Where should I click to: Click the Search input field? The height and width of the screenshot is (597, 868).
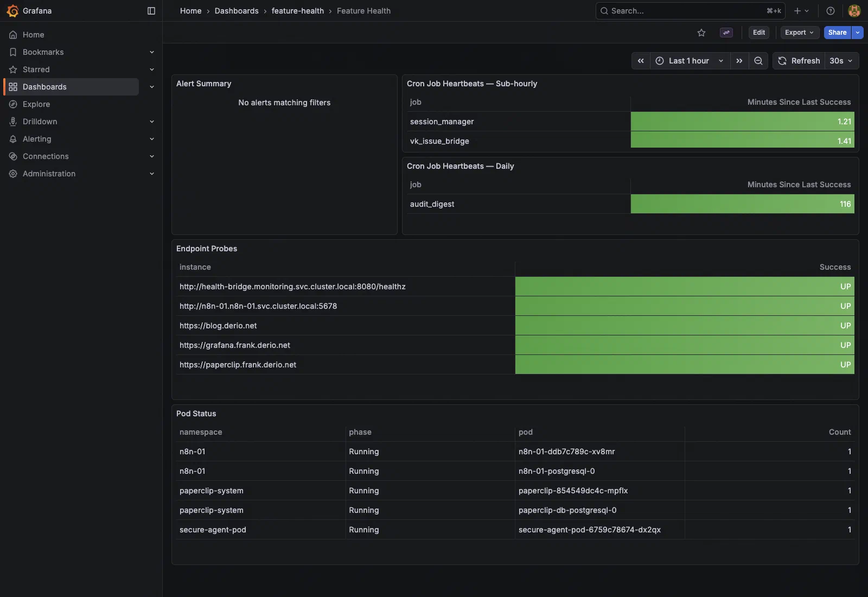[691, 11]
